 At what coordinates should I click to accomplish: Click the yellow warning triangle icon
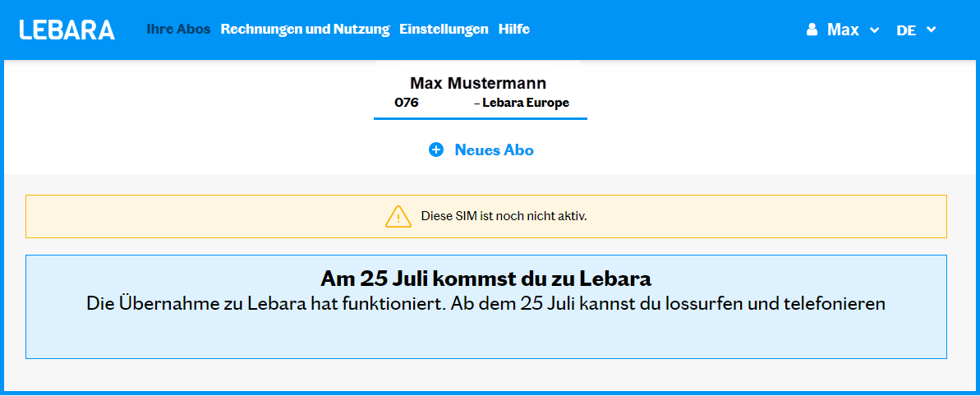pyautogui.click(x=398, y=216)
